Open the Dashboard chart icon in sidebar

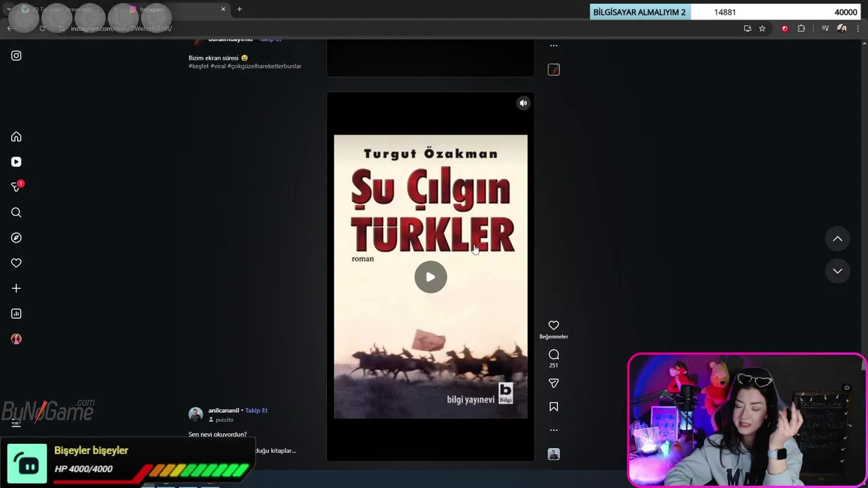(16, 314)
